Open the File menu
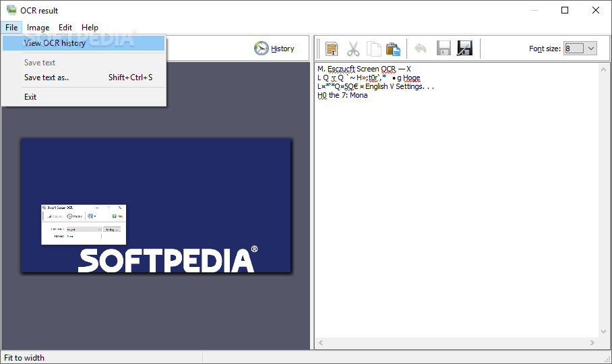 tap(11, 28)
